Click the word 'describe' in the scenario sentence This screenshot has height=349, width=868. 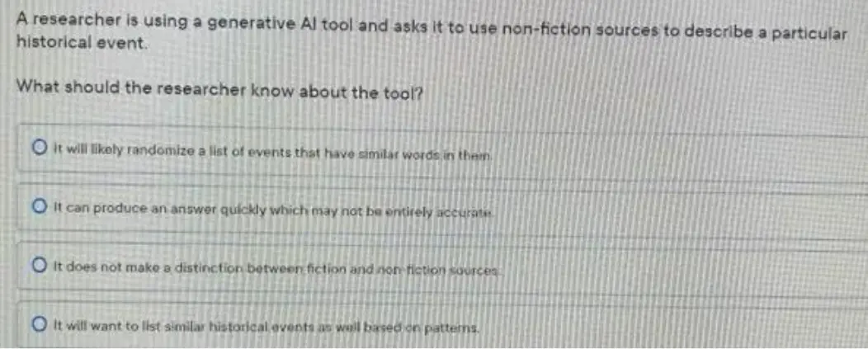tap(720, 31)
